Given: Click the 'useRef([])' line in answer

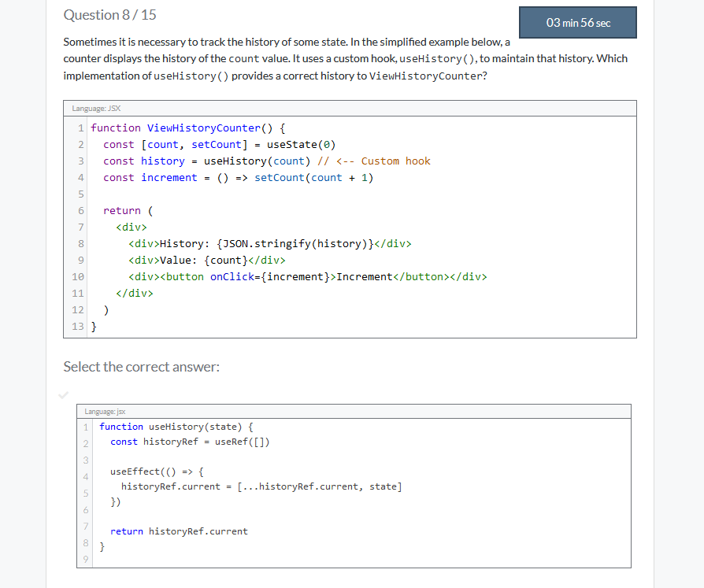Looking at the screenshot, I should (190, 442).
